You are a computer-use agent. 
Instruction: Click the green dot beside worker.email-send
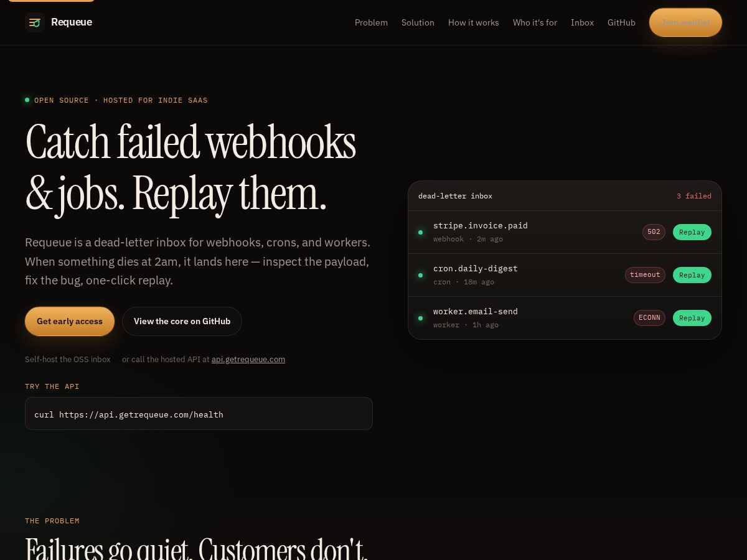(420, 318)
